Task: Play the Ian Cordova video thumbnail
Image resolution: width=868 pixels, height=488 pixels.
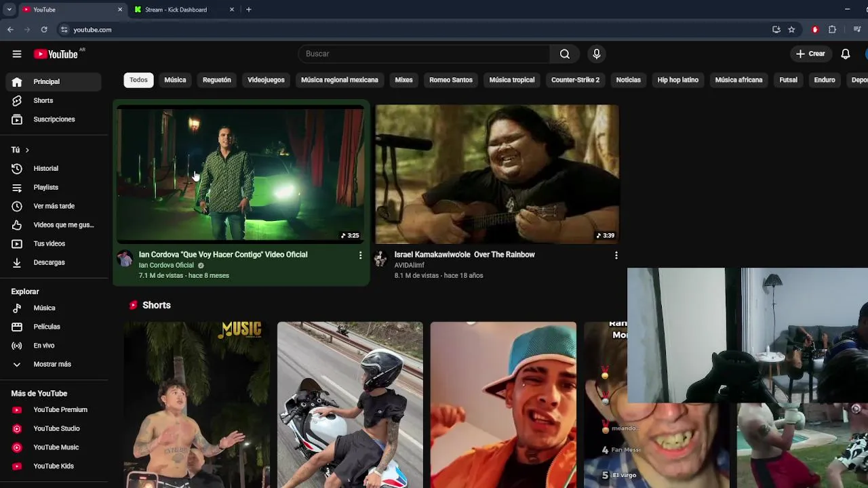Action: click(241, 174)
